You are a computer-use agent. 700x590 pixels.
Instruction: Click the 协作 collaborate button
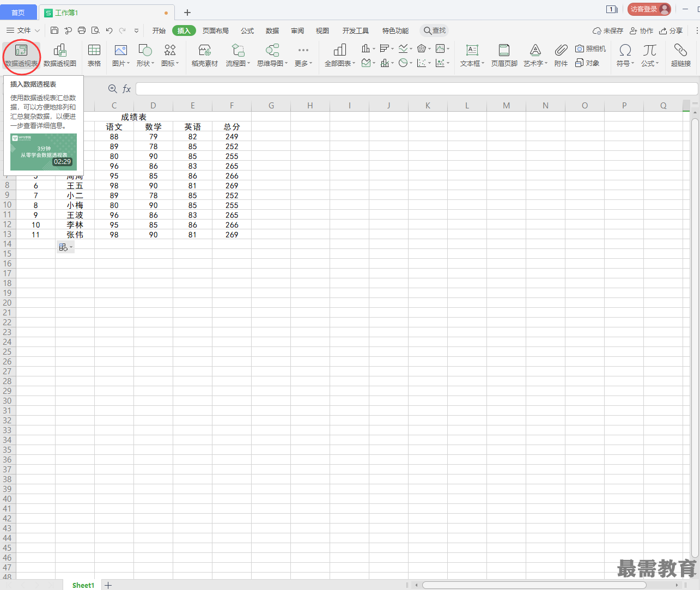[x=642, y=31]
